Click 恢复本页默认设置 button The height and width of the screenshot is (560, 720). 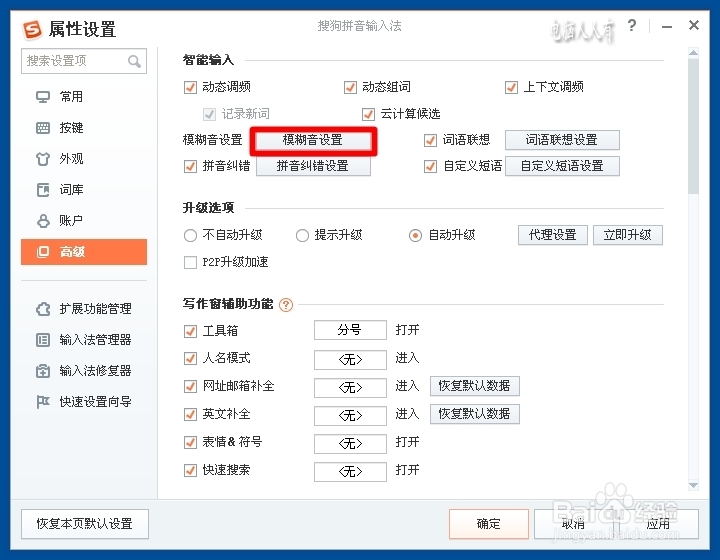point(85,524)
